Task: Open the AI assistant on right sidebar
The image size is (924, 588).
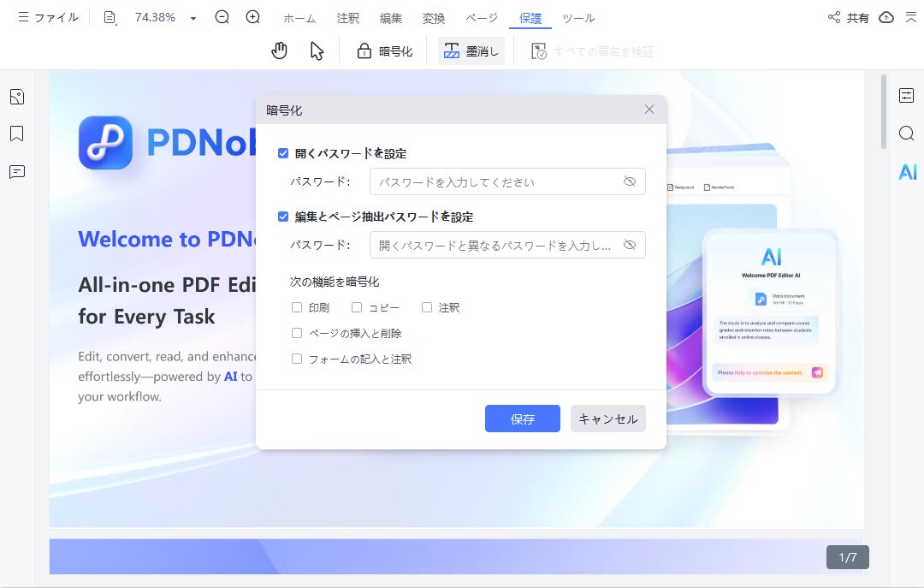Action: (x=908, y=172)
